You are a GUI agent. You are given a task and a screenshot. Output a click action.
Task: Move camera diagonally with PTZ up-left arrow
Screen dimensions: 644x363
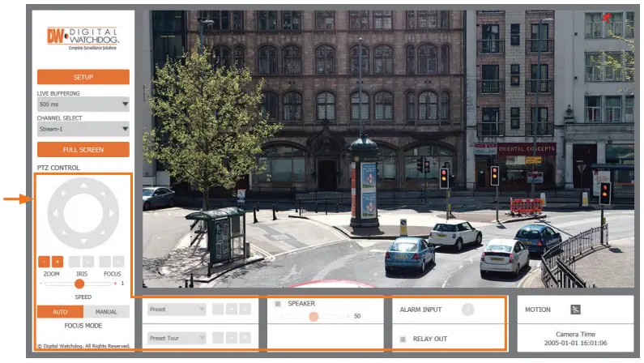point(64,194)
